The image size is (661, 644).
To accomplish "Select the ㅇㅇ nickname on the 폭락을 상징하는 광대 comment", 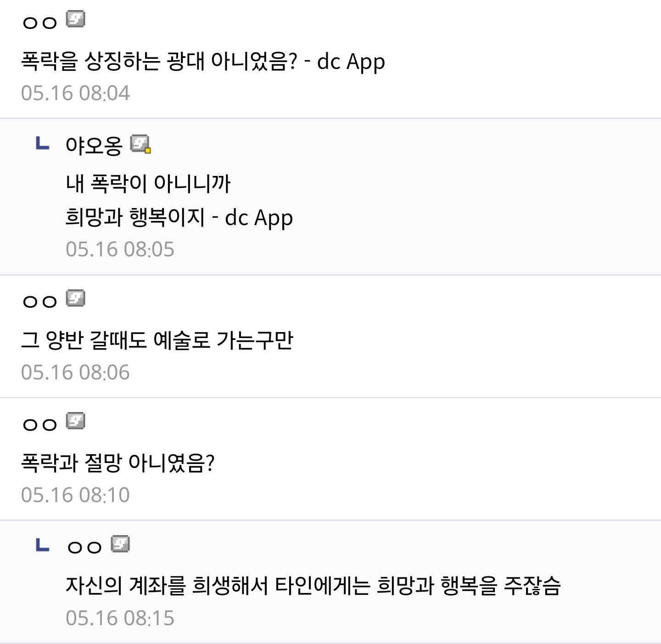I will [x=40, y=23].
